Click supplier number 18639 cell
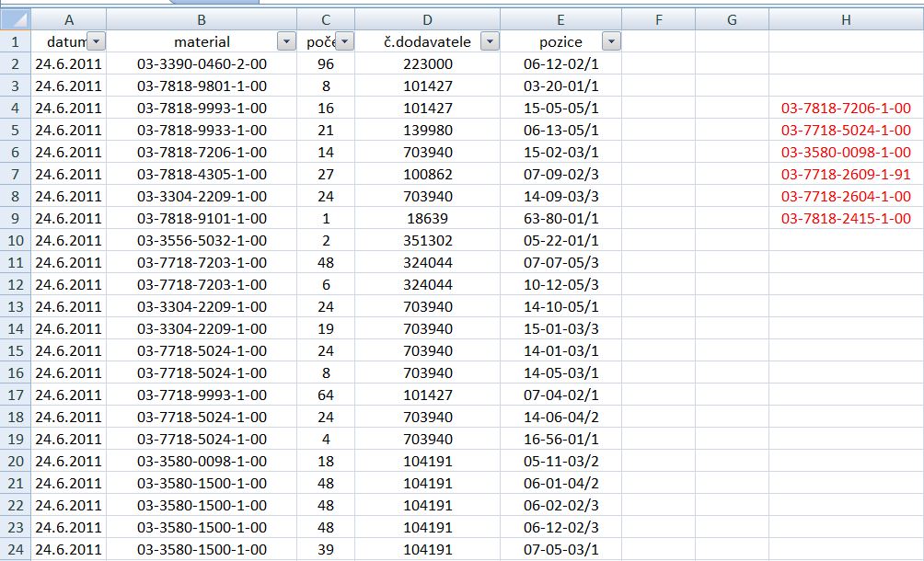 (x=427, y=218)
